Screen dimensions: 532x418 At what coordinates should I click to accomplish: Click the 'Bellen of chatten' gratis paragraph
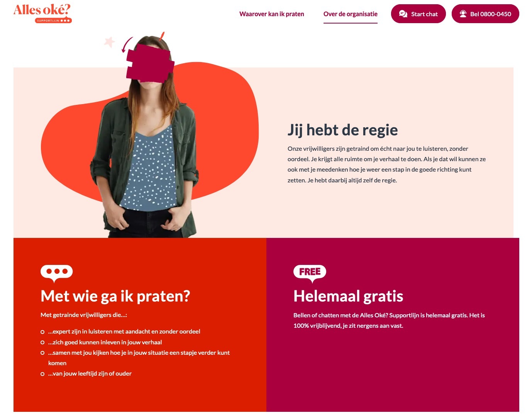[x=389, y=320]
